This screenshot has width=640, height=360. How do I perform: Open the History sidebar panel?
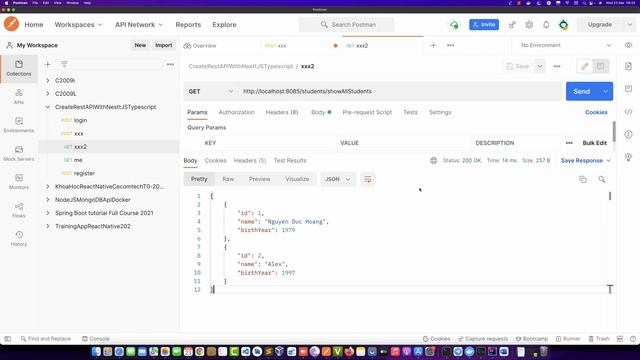pos(19,238)
